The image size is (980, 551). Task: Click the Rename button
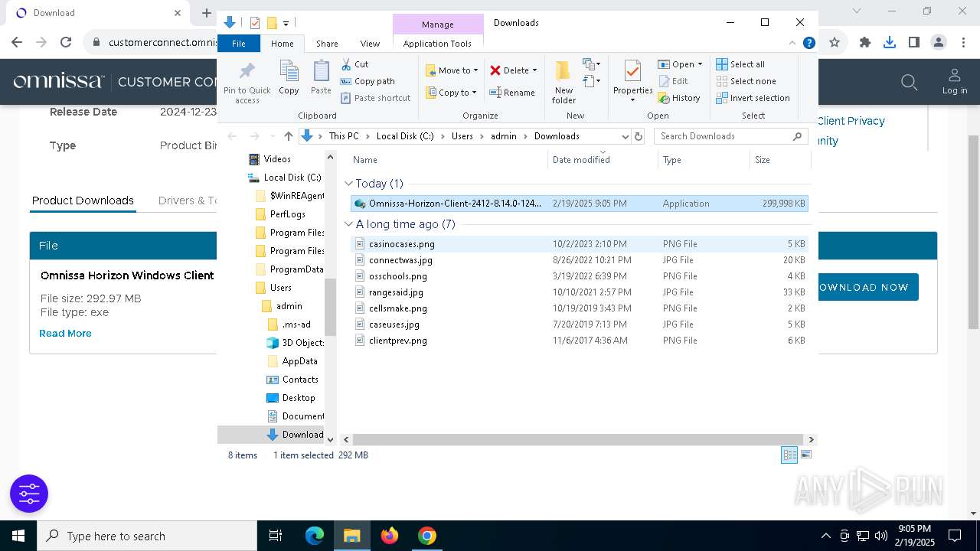512,93
